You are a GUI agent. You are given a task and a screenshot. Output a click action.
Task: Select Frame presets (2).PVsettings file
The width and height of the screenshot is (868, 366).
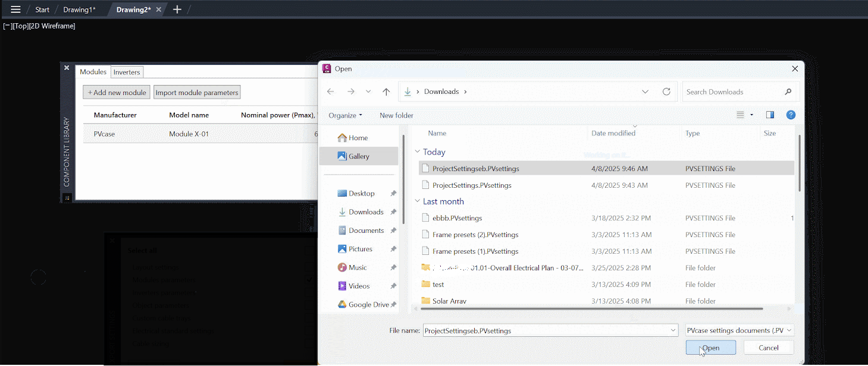point(606,235)
